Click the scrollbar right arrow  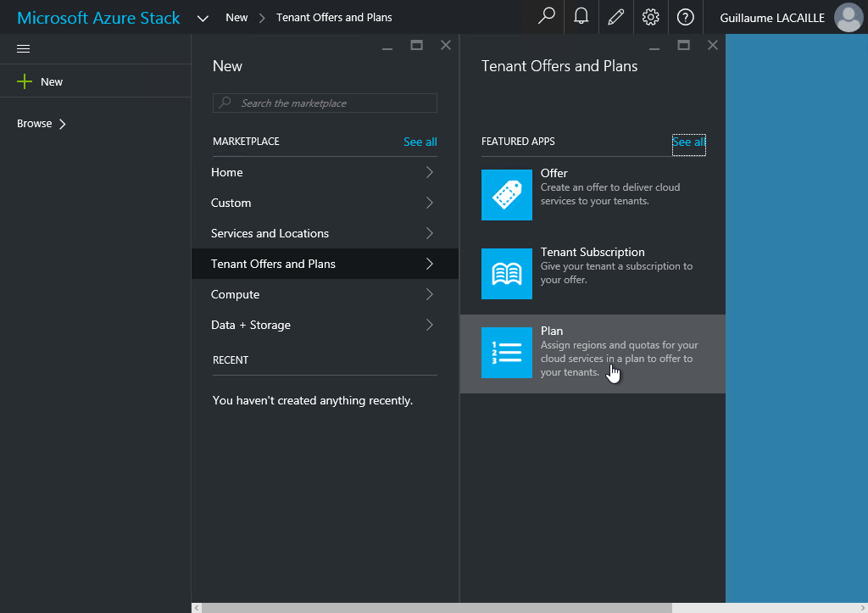(x=862, y=607)
